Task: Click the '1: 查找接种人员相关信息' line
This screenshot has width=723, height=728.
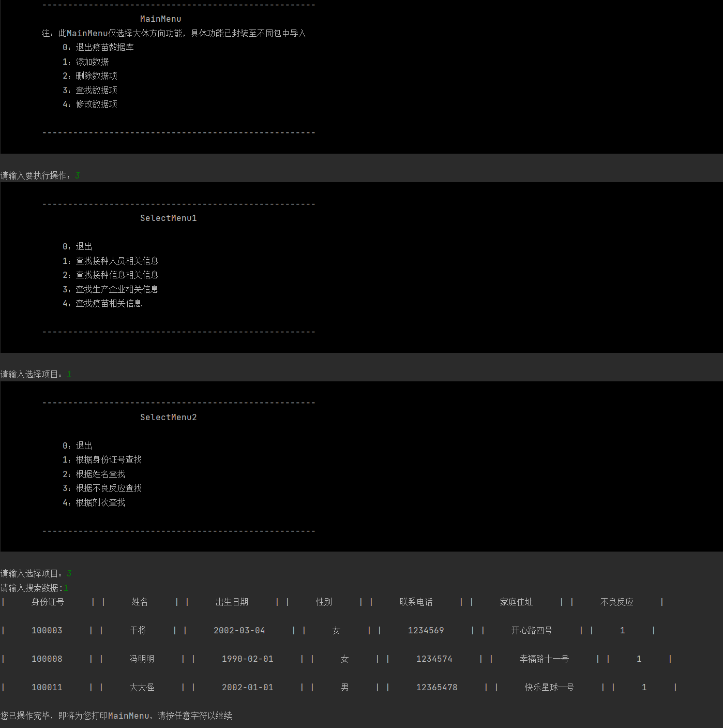Action: click(111, 261)
